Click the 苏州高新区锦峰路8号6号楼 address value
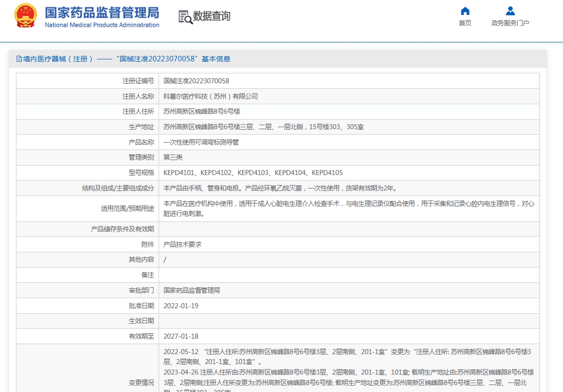Screen dimensions: 563x392 click(x=202, y=112)
